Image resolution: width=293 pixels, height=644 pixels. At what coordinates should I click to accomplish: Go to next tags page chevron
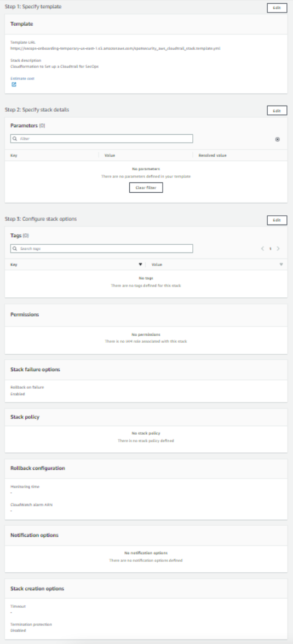point(278,249)
